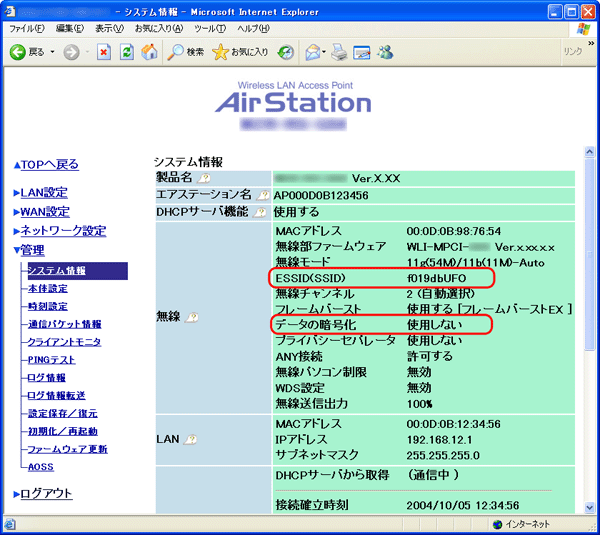Image resolution: width=600 pixels, height=535 pixels.
Task: Click the status bar page icon
Action: coord(10,524)
